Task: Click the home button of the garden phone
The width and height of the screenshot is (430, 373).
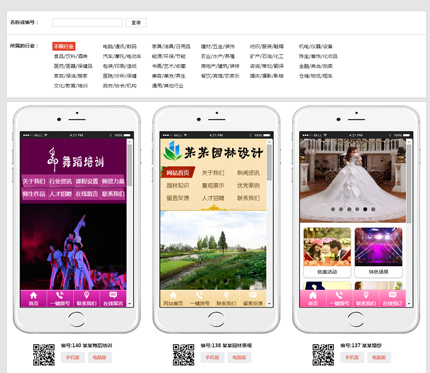Action: coord(216,320)
